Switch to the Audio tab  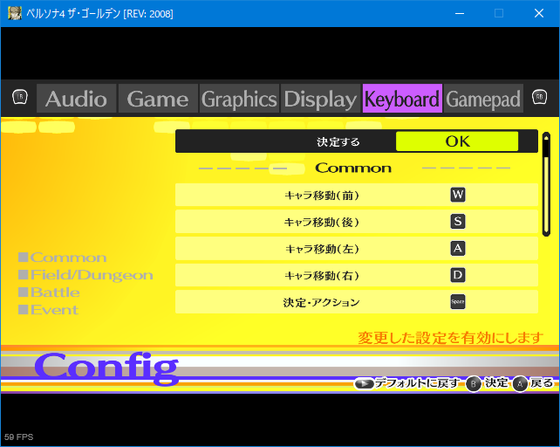point(76,99)
